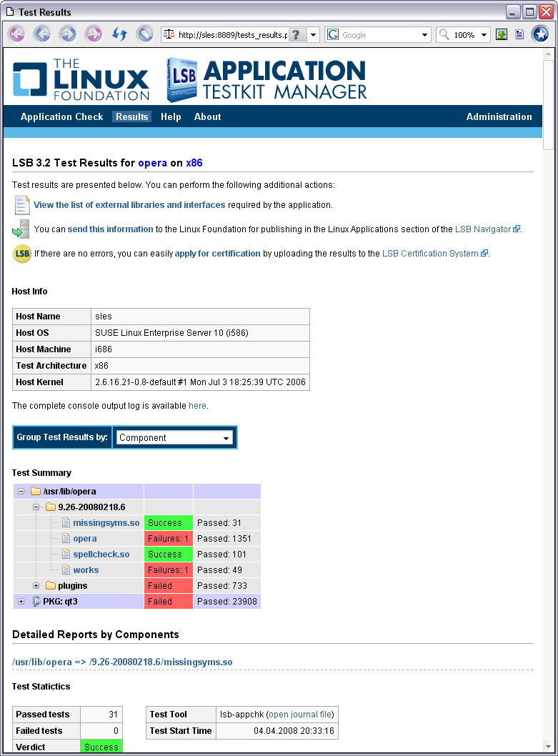This screenshot has width=558, height=756.
Task: Click the file icon next to spellcheck.so
Action: [x=66, y=554]
